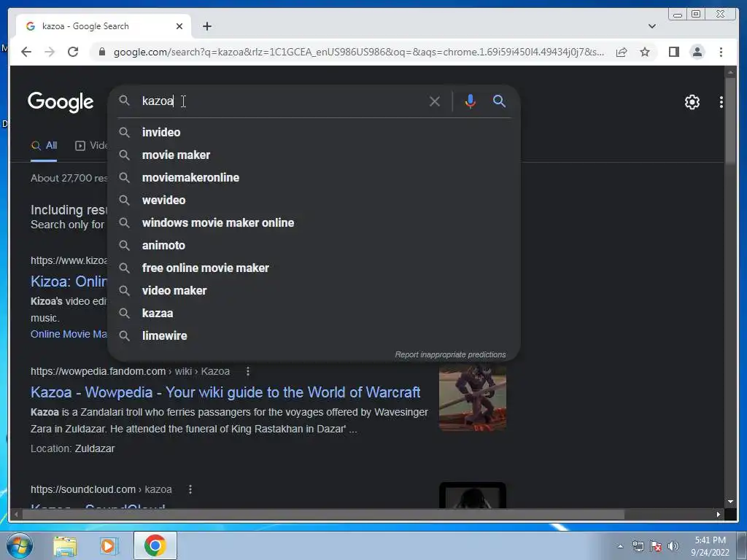Open the Chrome side panel

673,52
